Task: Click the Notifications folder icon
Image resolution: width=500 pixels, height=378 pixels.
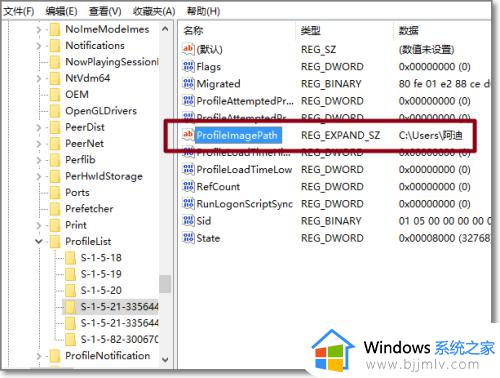Action: pyautogui.click(x=55, y=46)
